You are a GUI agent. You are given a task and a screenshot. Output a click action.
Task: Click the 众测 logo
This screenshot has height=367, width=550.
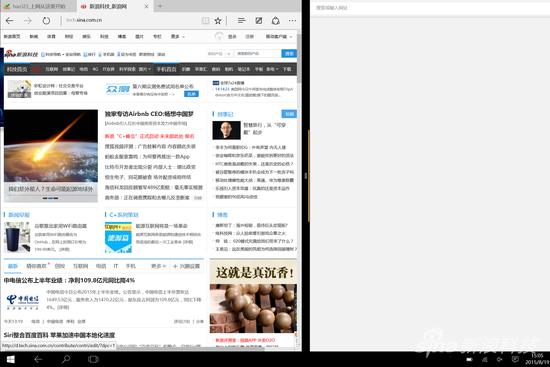point(118,89)
